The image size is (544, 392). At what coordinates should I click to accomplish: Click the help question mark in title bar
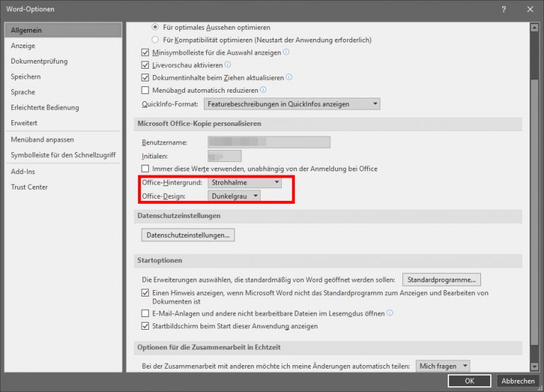504,9
